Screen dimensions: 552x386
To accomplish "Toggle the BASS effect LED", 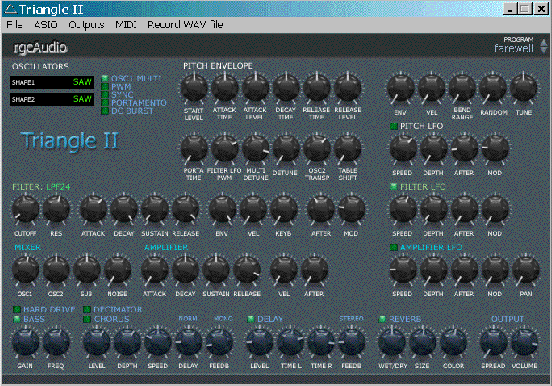I will (x=17, y=319).
